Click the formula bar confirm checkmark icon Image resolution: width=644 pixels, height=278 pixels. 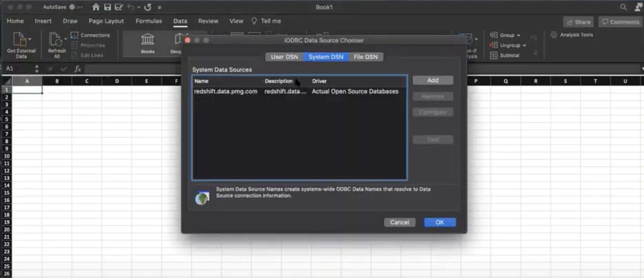[63, 69]
